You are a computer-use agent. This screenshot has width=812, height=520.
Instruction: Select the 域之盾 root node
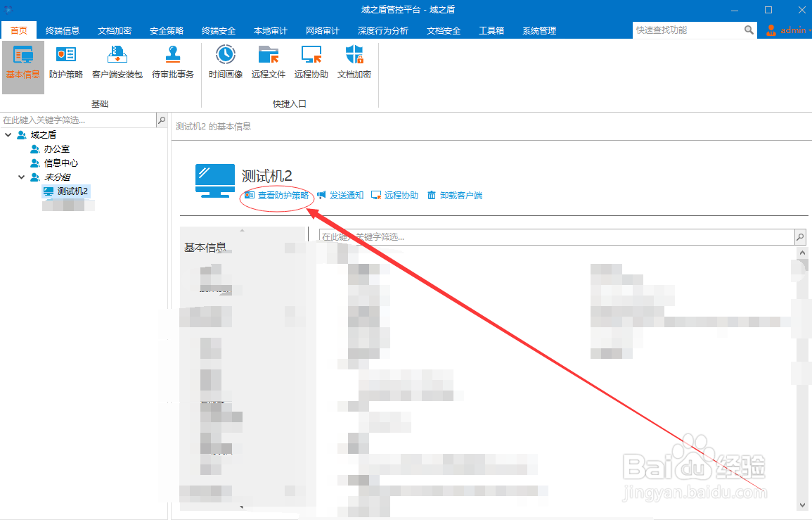[x=37, y=135]
